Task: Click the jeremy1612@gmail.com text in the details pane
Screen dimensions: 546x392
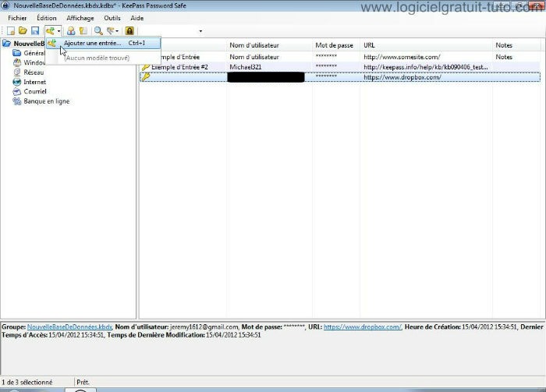Action: (204, 327)
